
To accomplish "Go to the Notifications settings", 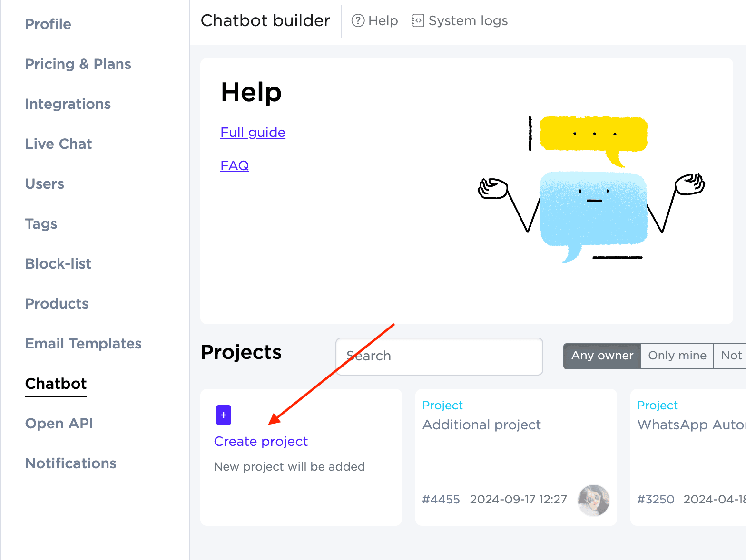I will click(x=70, y=463).
